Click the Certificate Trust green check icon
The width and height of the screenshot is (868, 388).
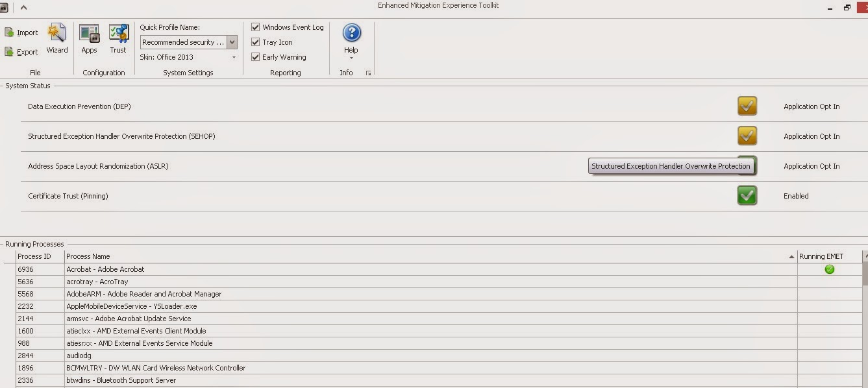pyautogui.click(x=747, y=195)
